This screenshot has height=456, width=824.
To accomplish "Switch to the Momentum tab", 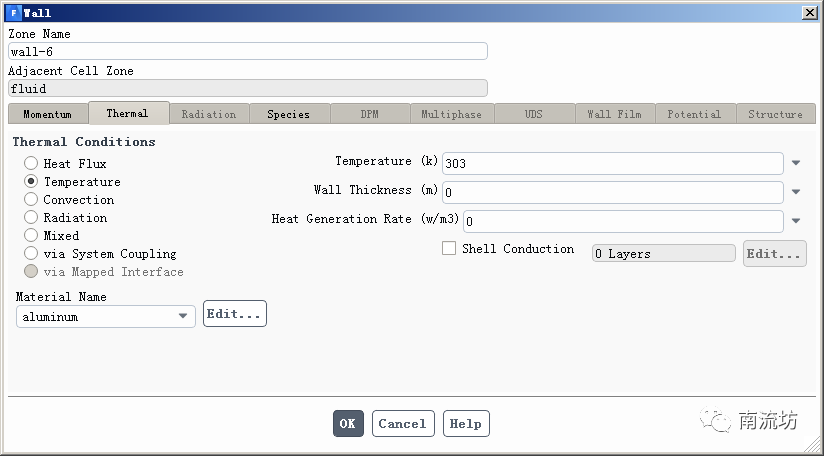I will tap(47, 114).
